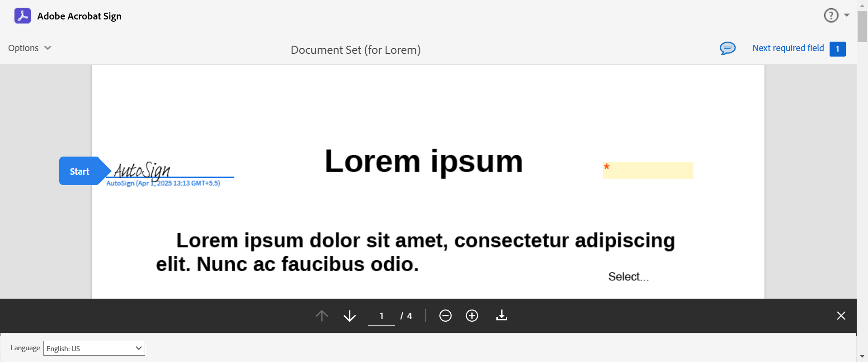This screenshot has height=362, width=868.
Task: Click the blue Start flag
Action: pos(85,171)
